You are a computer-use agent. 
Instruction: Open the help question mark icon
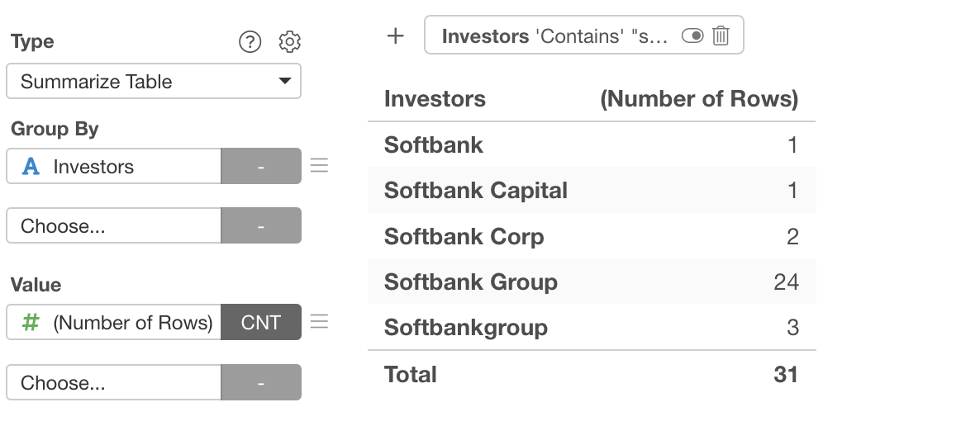250,42
